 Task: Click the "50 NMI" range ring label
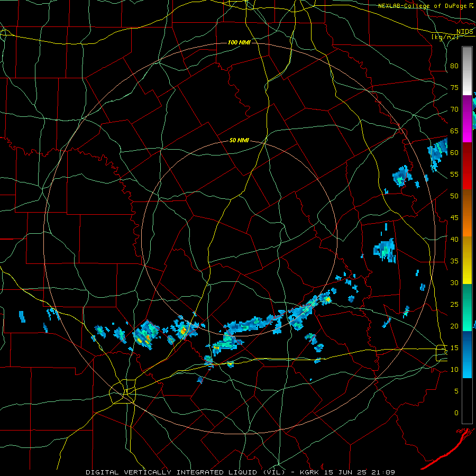click(239, 140)
